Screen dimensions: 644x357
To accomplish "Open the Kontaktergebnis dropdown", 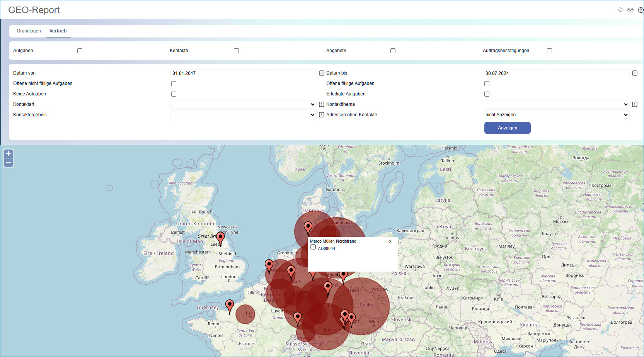I will pos(243,115).
